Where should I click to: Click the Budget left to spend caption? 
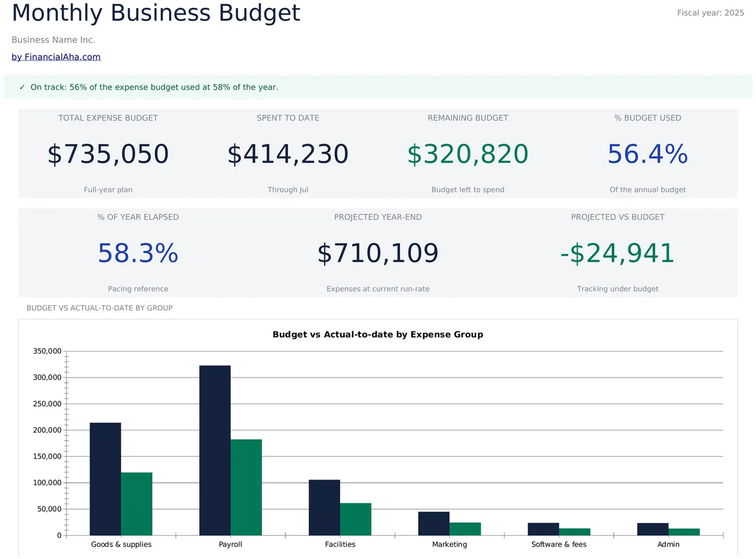(x=467, y=190)
